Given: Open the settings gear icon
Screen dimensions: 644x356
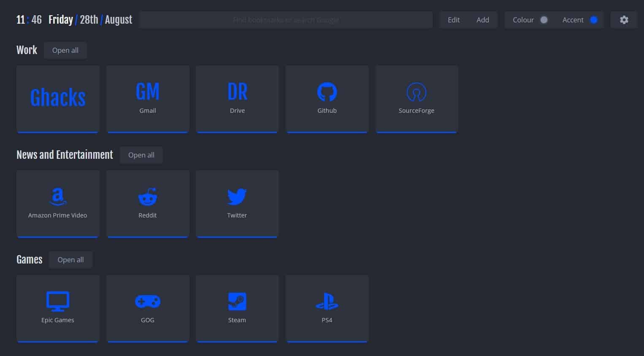Looking at the screenshot, I should [x=624, y=19].
